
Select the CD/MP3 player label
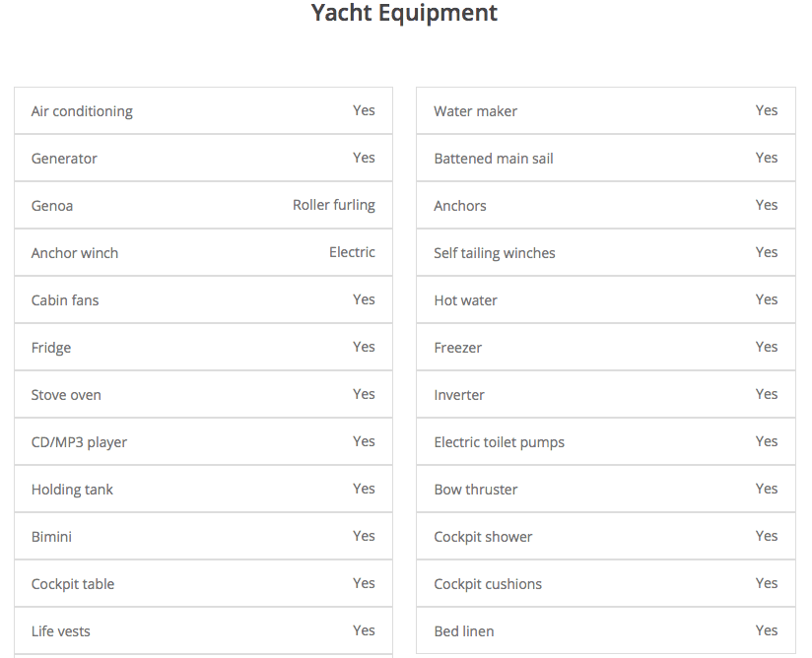click(79, 442)
